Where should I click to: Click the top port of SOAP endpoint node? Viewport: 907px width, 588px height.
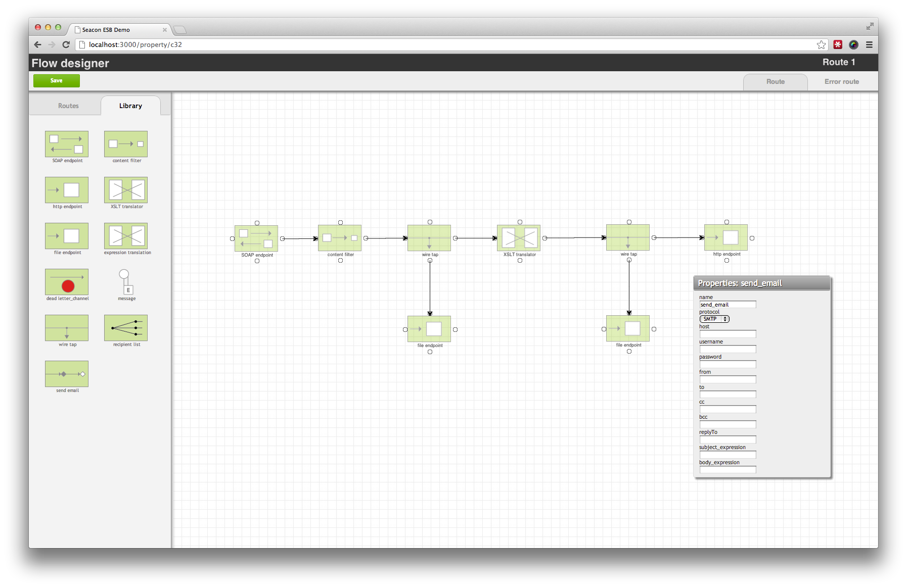pyautogui.click(x=257, y=223)
